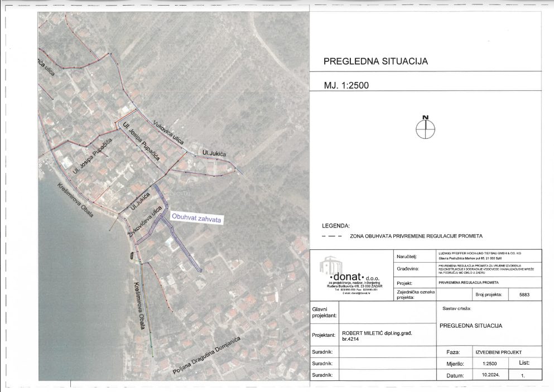This screenshot has height=392, width=554.
Task: Click the dashed line sample in the legend
Action: pyautogui.click(x=332, y=236)
